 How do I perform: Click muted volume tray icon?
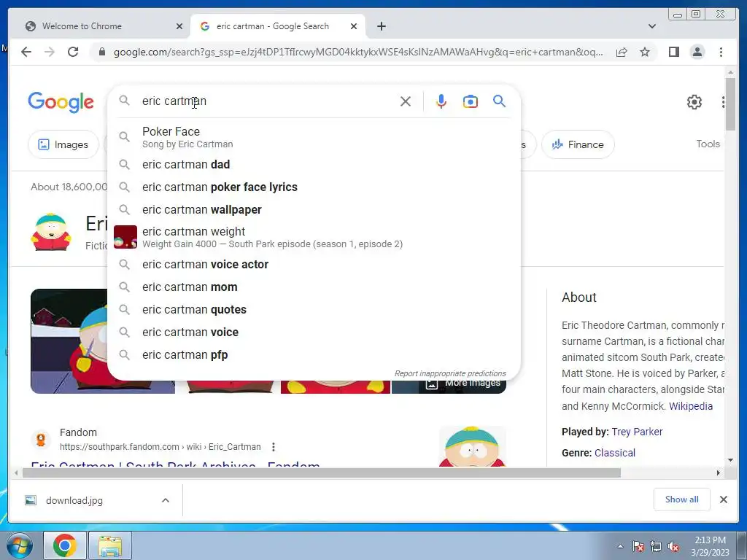673,547
